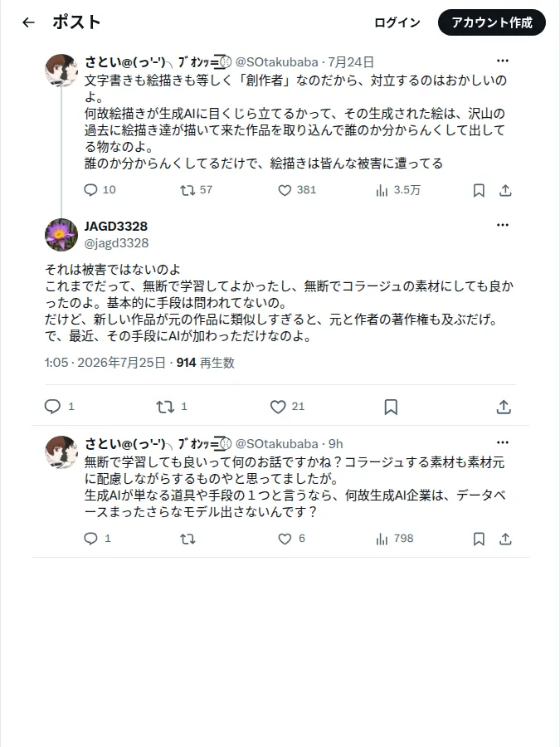
Task: Like JAGD3328's post with 21 likes
Action: coord(287,407)
